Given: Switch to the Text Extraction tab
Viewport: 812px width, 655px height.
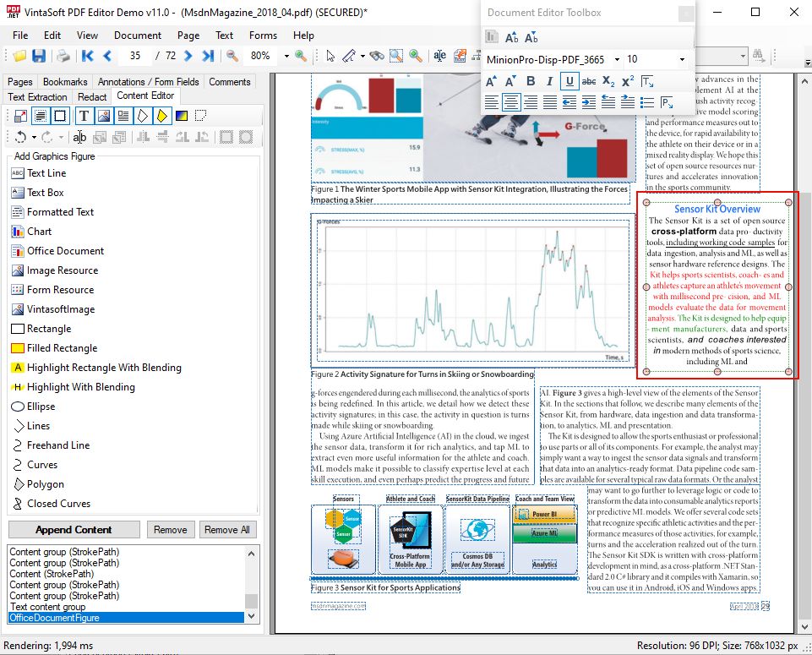Looking at the screenshot, I should coord(37,97).
